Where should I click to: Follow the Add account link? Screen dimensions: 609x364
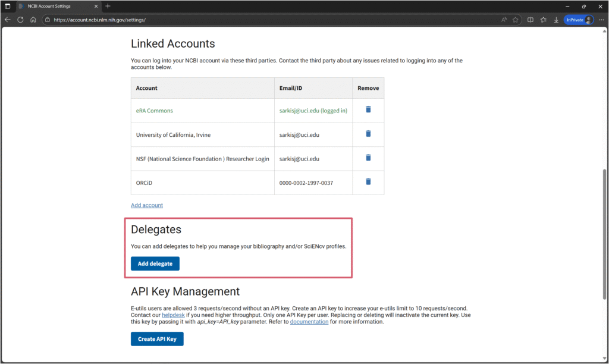147,205
